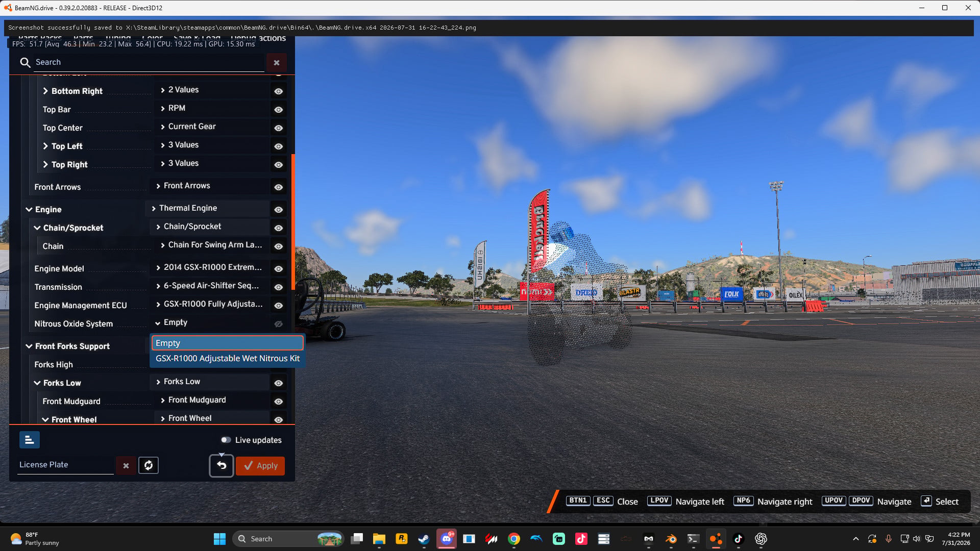This screenshot has width=980, height=551.
Task: Open Steam from the taskbar
Action: 424,539
